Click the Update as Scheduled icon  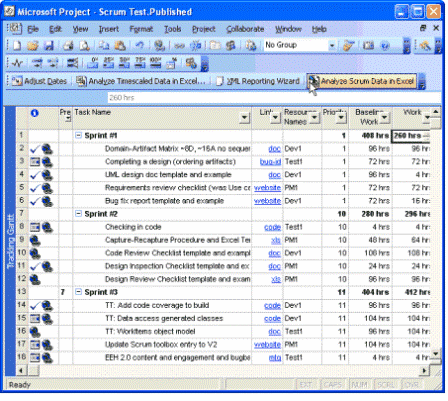click(x=36, y=63)
